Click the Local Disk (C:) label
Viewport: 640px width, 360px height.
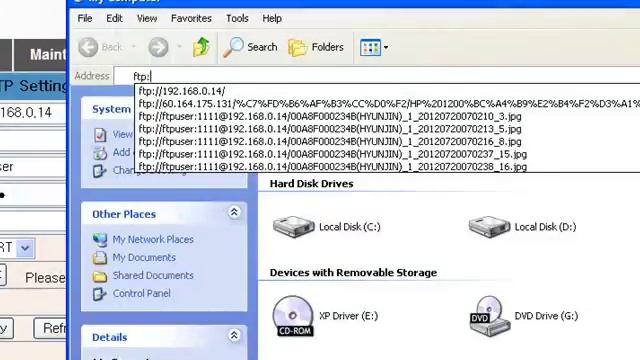coord(350,227)
